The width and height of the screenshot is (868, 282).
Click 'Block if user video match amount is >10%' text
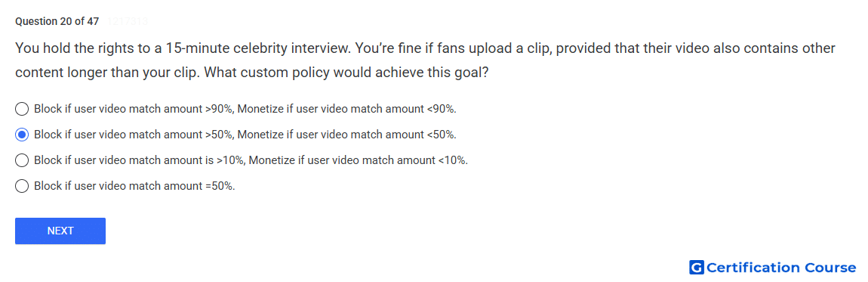pyautogui.click(x=139, y=161)
